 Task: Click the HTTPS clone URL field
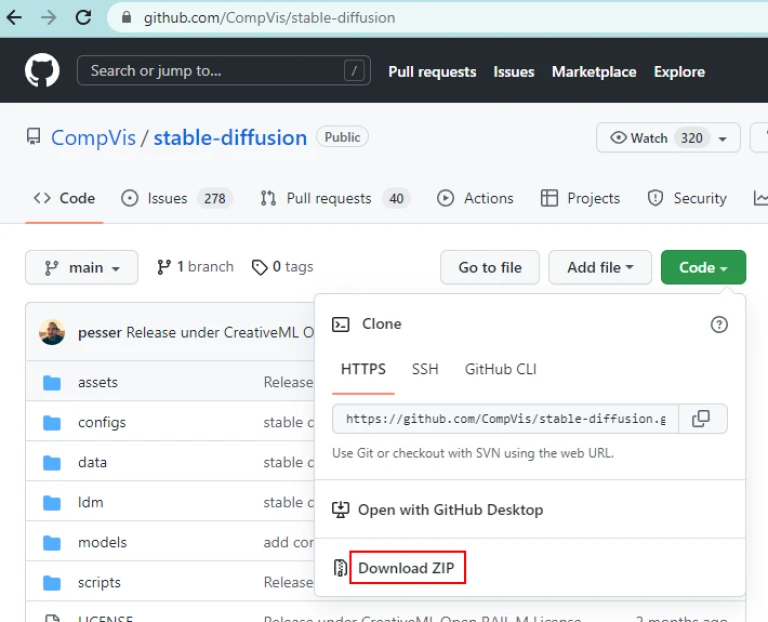[x=505, y=419]
